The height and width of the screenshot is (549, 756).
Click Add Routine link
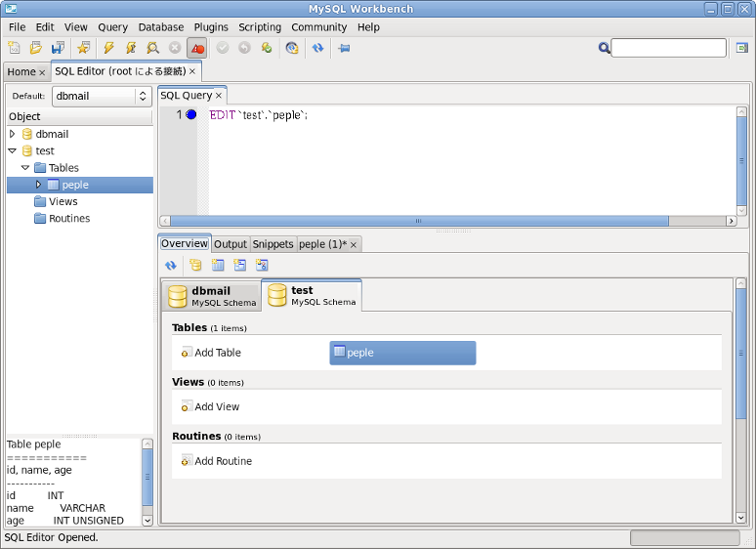coord(217,461)
